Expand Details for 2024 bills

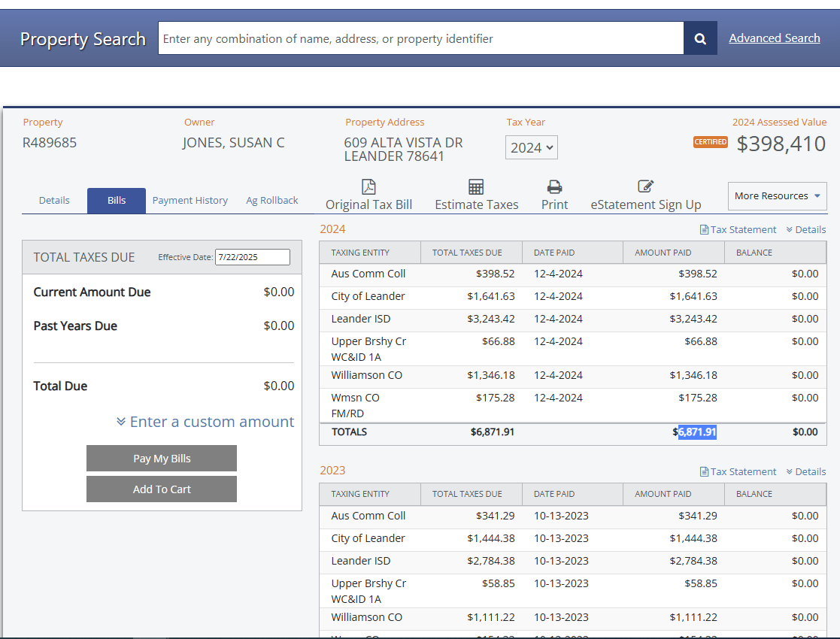coord(805,230)
